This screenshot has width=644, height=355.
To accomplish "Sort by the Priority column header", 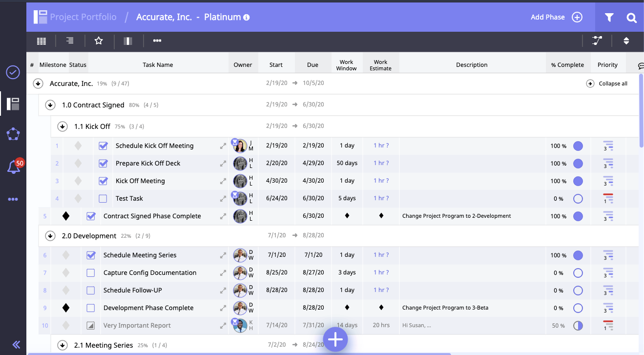I will click(x=607, y=65).
